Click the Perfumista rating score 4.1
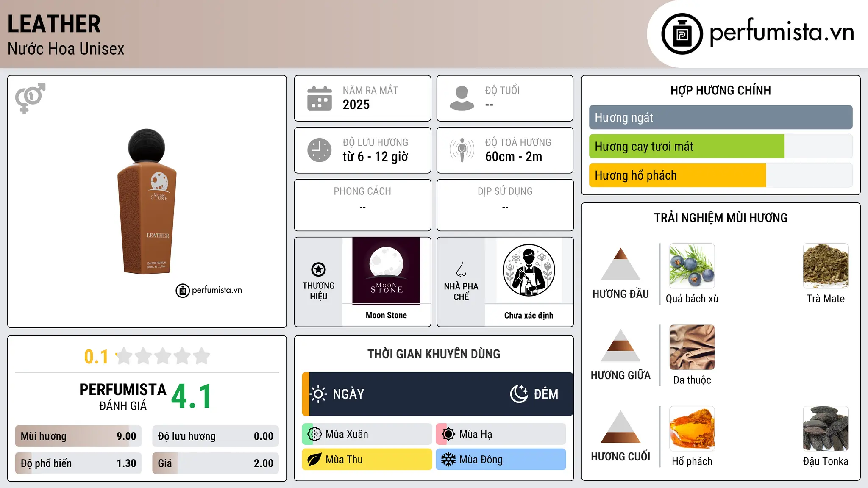The height and width of the screenshot is (488, 868). coord(192,396)
